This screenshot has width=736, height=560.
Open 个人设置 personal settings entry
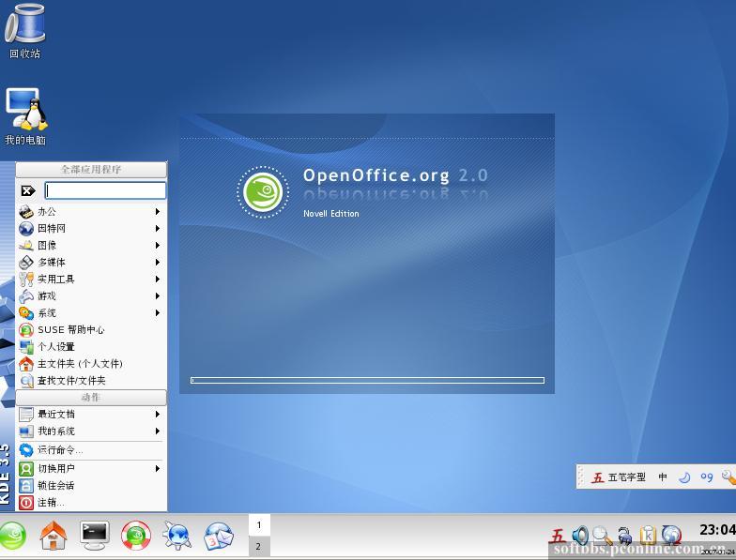coord(91,347)
